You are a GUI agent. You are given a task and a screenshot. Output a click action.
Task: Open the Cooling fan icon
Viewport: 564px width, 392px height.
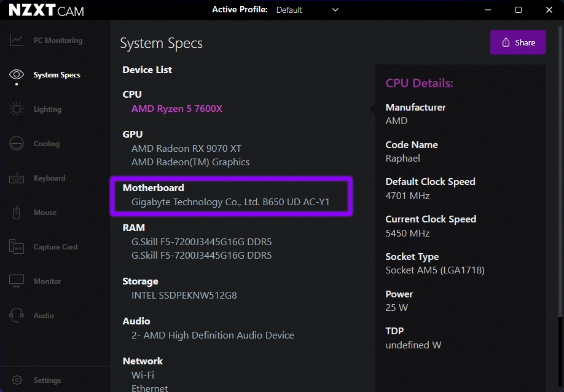(17, 143)
